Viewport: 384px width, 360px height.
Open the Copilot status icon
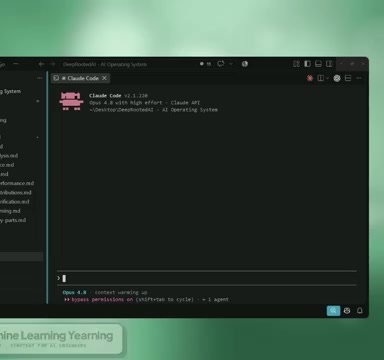point(347,311)
